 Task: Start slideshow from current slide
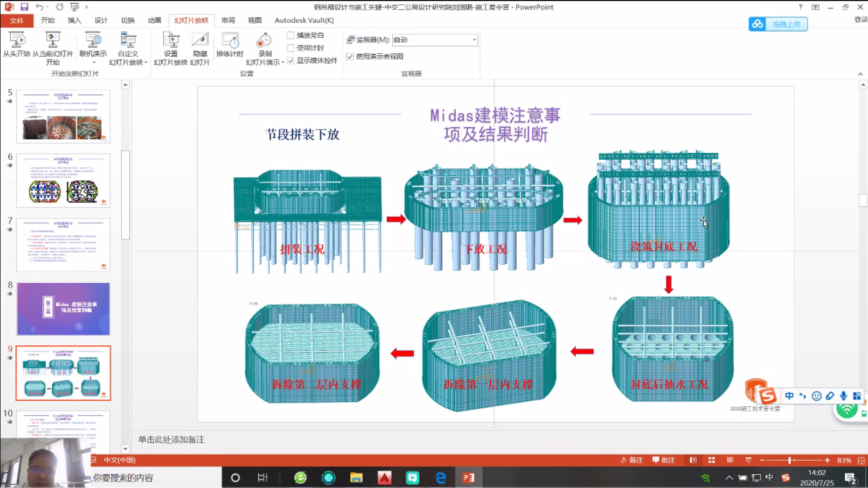[53, 48]
